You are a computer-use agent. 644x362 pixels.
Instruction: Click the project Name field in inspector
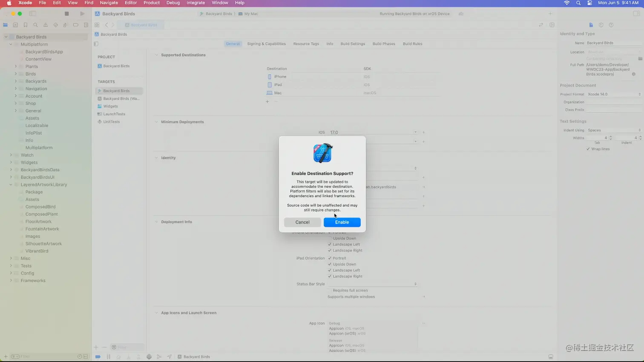tap(614, 43)
